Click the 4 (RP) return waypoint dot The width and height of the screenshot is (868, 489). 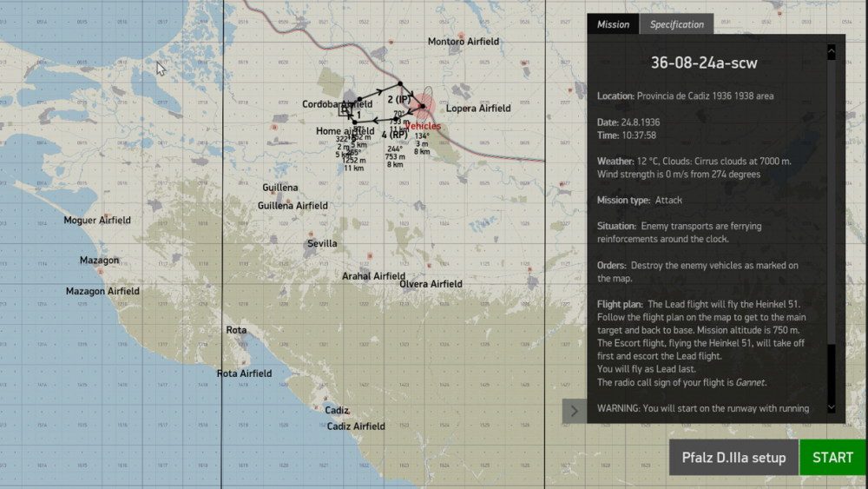click(x=396, y=119)
